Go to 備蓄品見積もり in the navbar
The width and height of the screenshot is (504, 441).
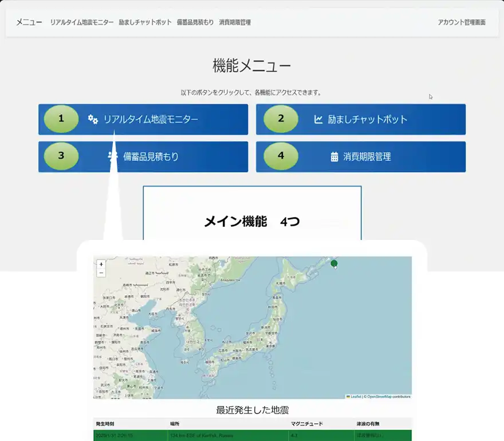[195, 22]
